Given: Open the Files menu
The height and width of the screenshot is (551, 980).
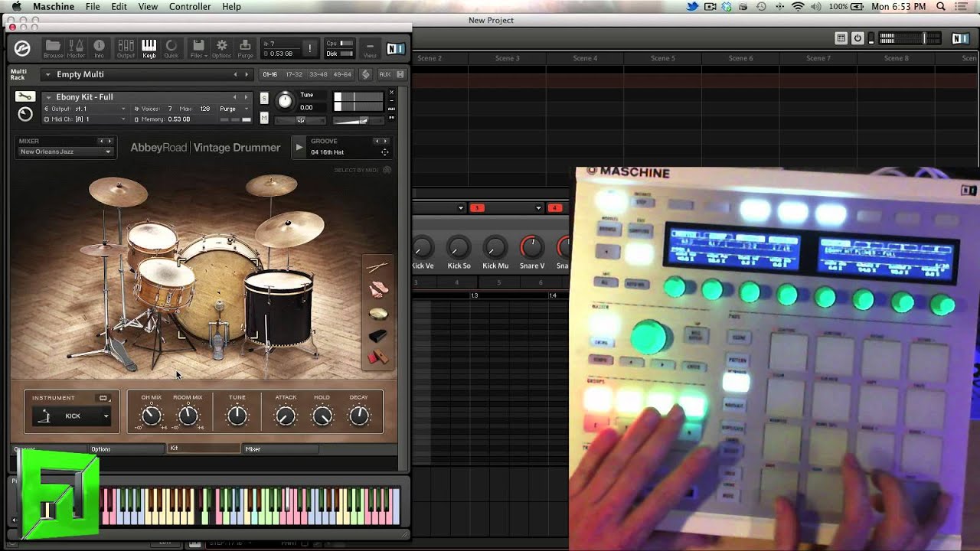Looking at the screenshot, I should [x=198, y=48].
